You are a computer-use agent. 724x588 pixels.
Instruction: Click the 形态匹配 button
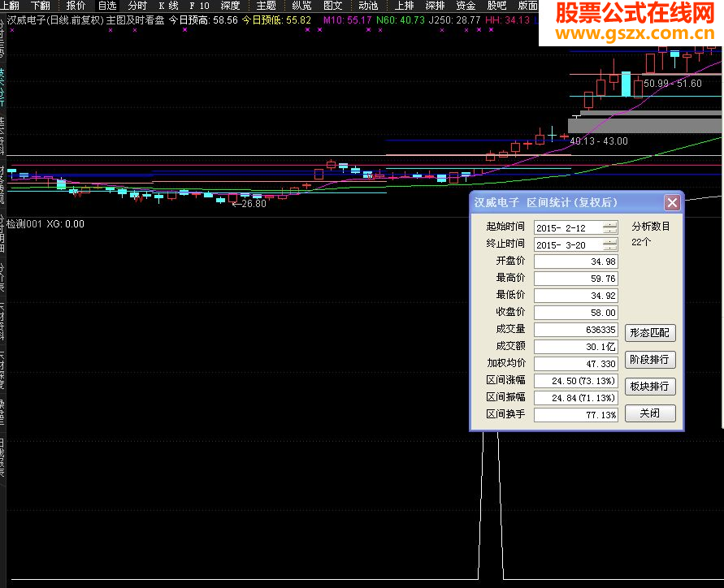650,333
